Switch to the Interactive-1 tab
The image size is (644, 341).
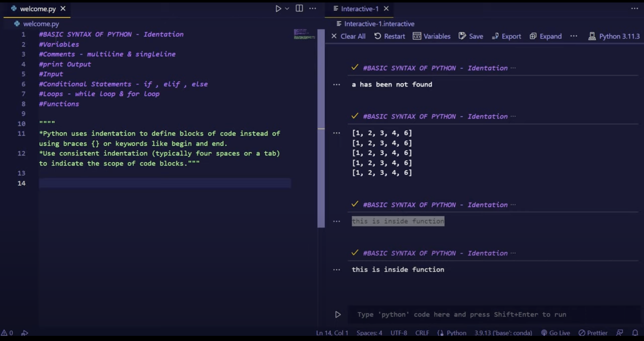click(359, 9)
